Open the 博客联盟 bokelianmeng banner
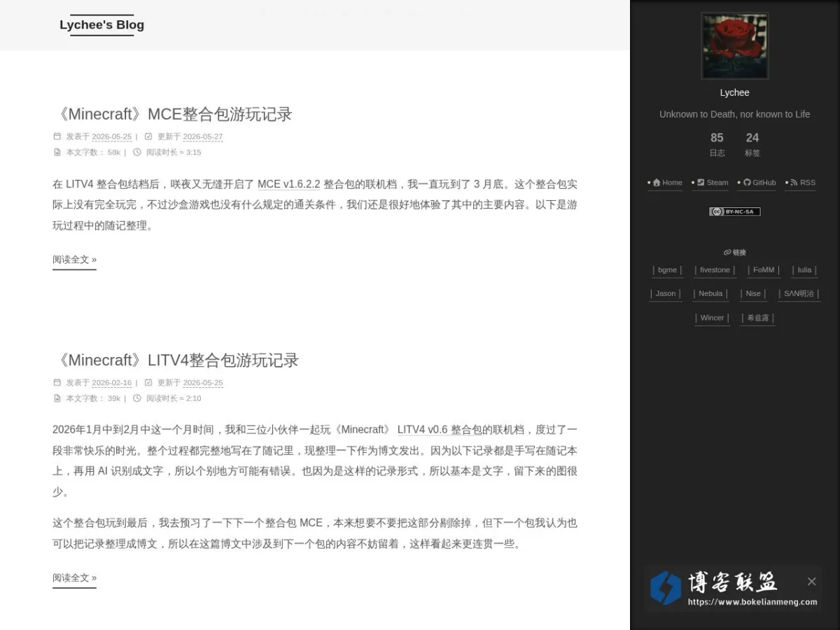The height and width of the screenshot is (630, 840). pyautogui.click(x=733, y=589)
